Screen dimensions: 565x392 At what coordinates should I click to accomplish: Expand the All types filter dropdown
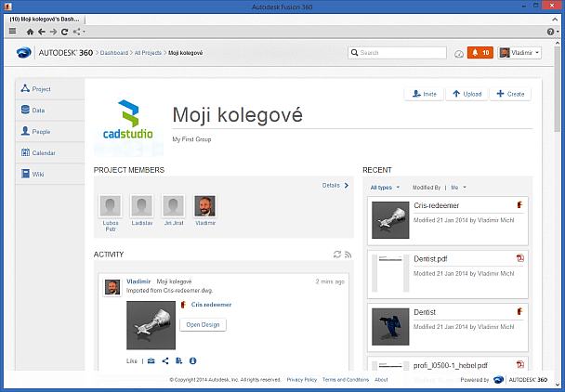coord(386,188)
